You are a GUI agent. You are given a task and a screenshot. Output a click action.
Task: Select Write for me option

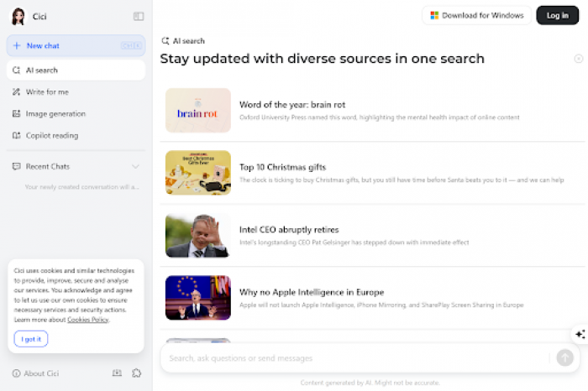coord(47,91)
